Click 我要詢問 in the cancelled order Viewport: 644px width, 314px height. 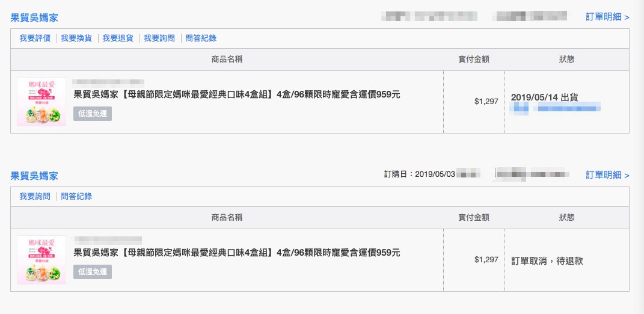(35, 197)
